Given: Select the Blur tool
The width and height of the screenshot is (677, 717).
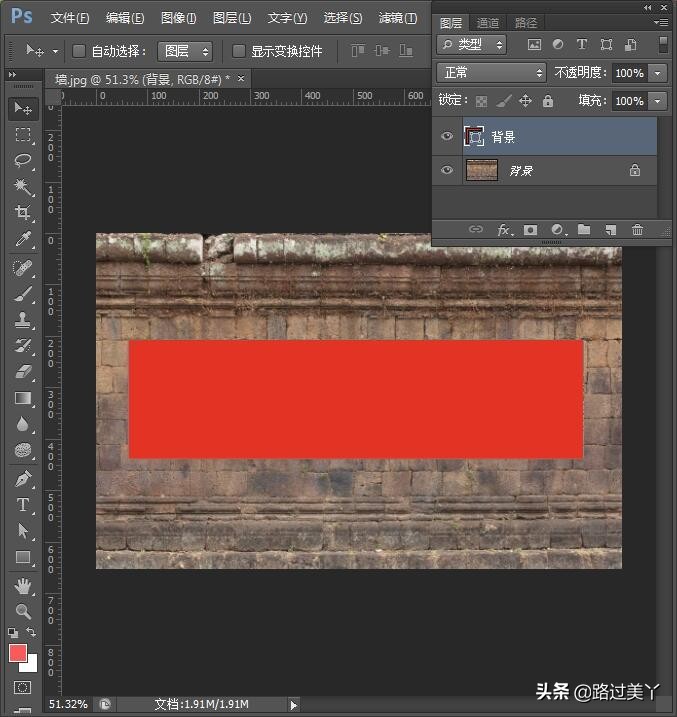Looking at the screenshot, I should tap(23, 424).
